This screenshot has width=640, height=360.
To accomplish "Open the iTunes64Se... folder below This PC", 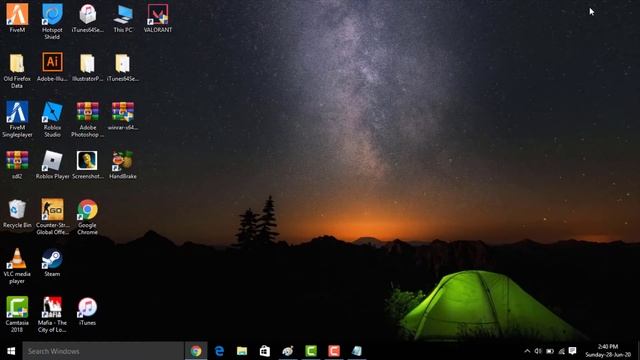I will 123,67.
